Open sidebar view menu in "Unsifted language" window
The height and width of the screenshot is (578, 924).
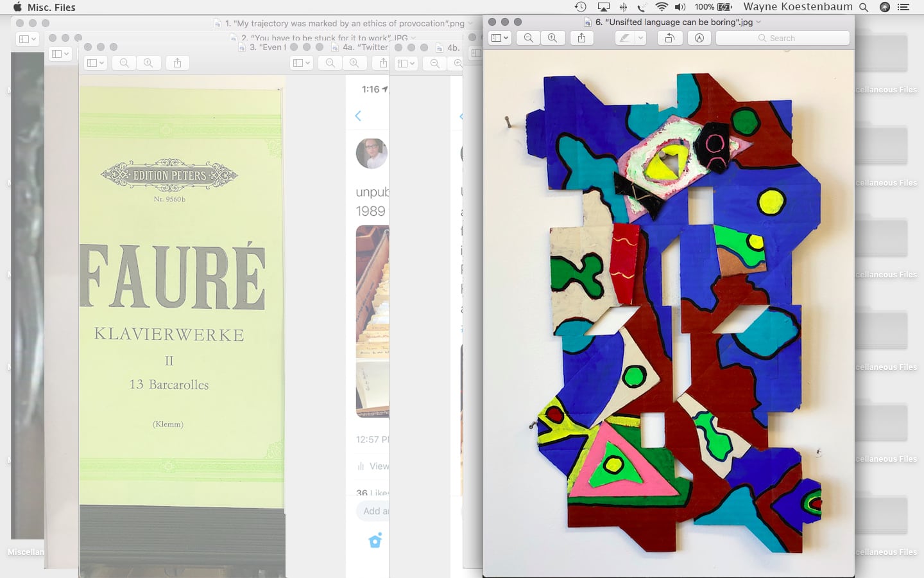(500, 38)
